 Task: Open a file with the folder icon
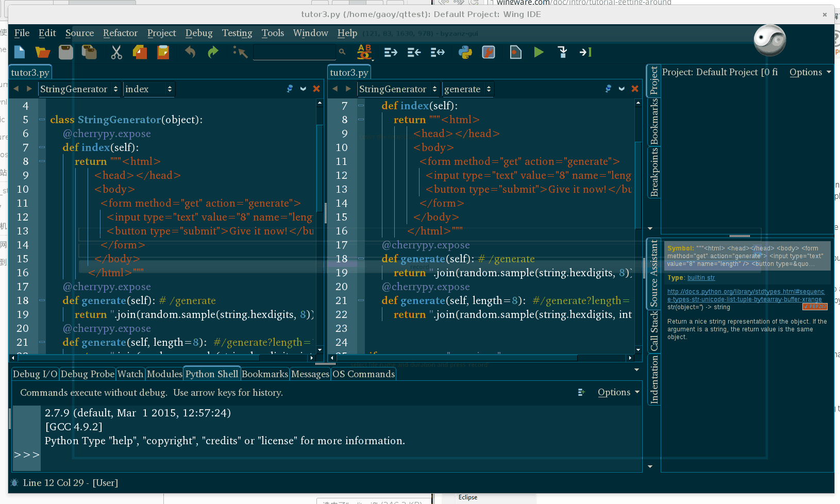(x=42, y=52)
